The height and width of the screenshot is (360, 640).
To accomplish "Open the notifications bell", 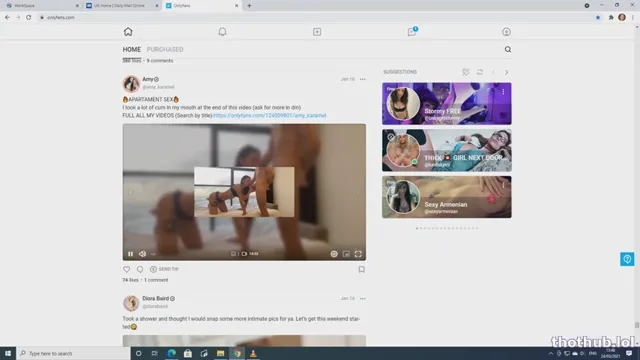I will (x=222, y=32).
